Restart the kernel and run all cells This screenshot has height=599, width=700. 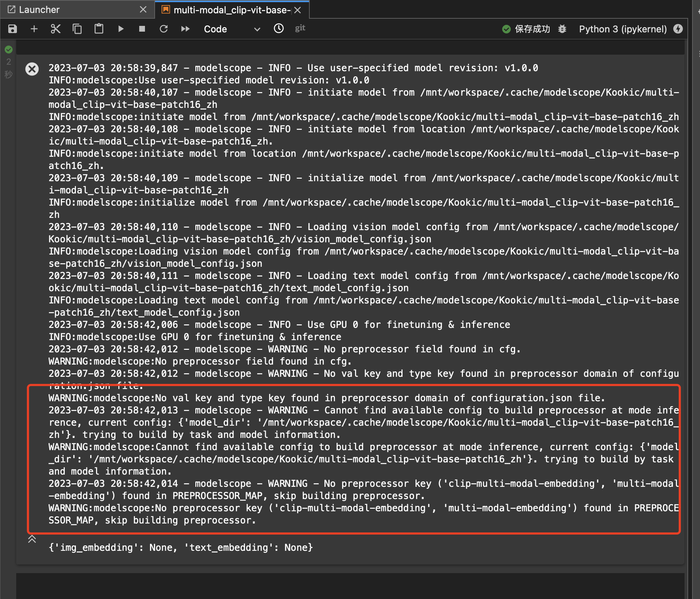pos(185,29)
